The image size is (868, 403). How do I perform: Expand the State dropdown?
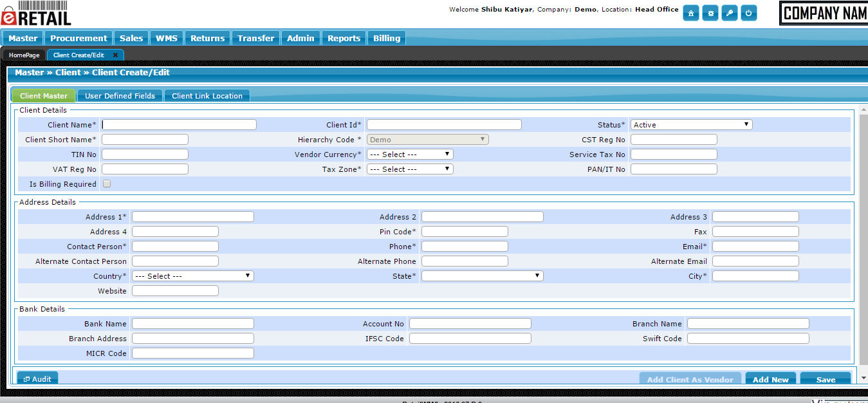tap(483, 276)
